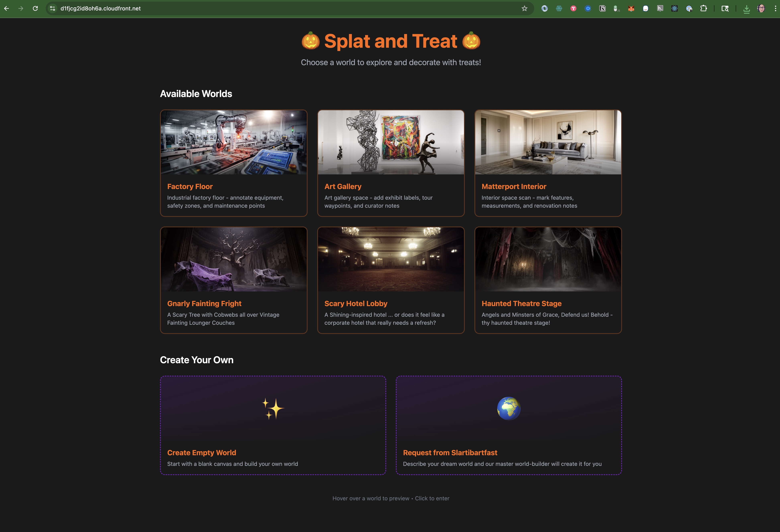Open the Notion extension
Viewport: 780px width, 532px height.
pyautogui.click(x=603, y=8)
